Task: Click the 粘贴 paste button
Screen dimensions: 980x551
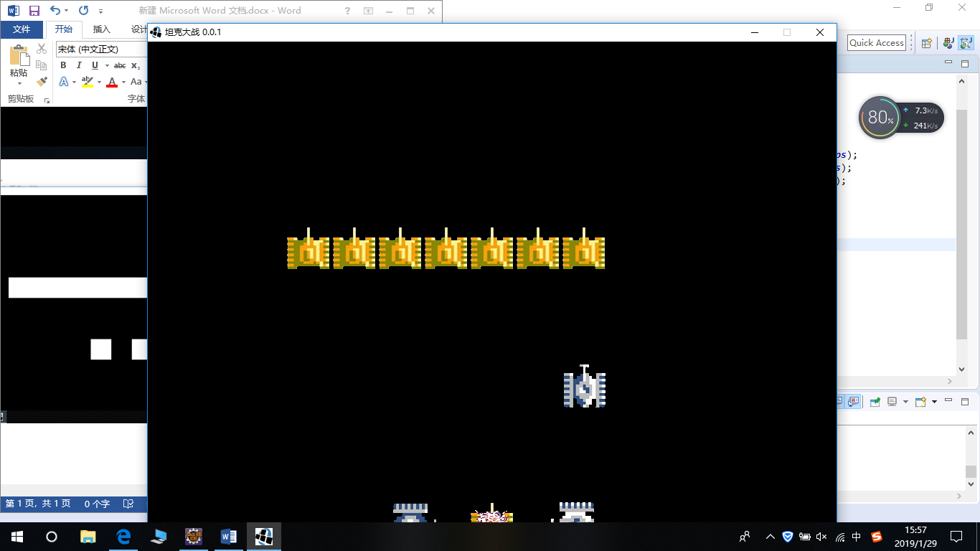Action: click(x=19, y=61)
